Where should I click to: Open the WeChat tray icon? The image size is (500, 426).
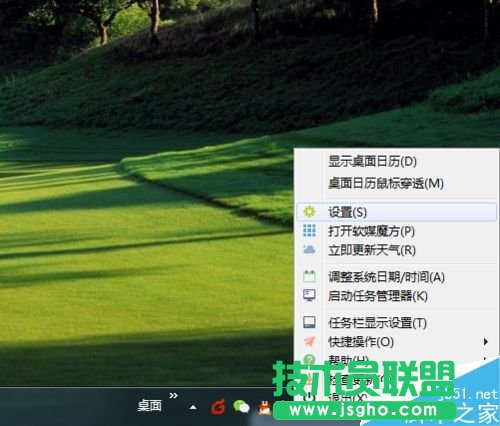[241, 407]
